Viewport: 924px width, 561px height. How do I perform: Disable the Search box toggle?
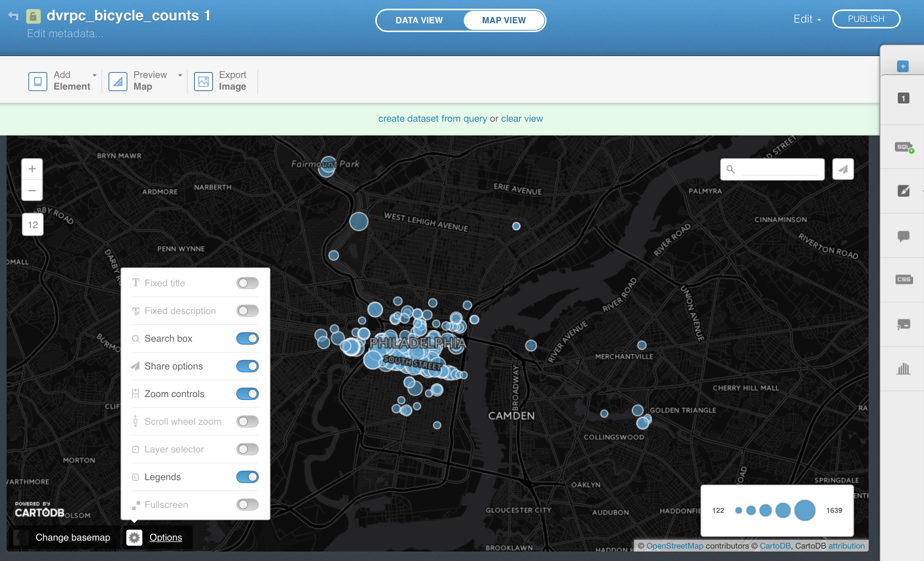(x=247, y=338)
